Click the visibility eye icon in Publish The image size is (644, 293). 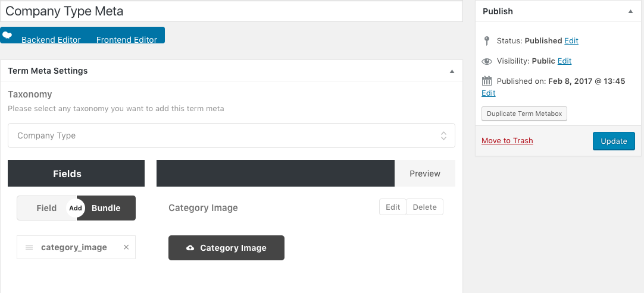pyautogui.click(x=487, y=61)
